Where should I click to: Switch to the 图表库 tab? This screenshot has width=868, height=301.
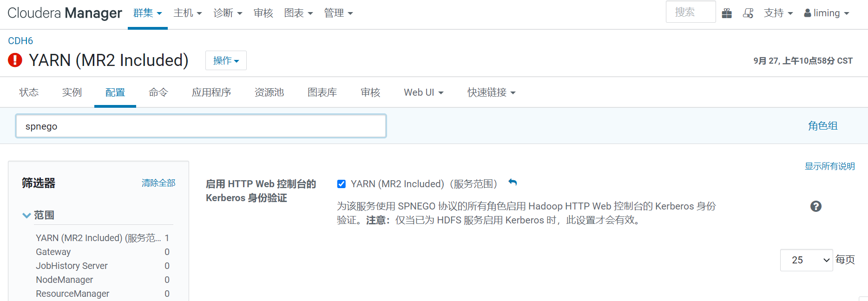322,92
